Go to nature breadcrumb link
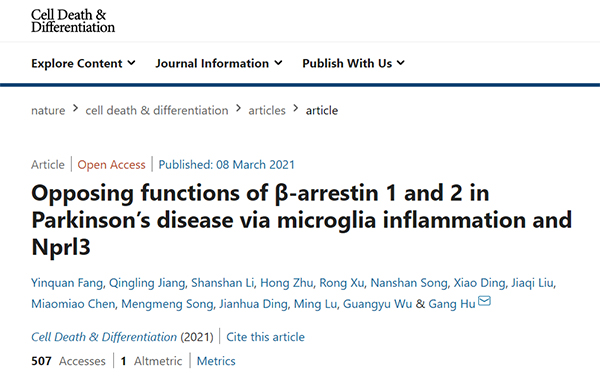The width and height of the screenshot is (600, 379). 48,110
